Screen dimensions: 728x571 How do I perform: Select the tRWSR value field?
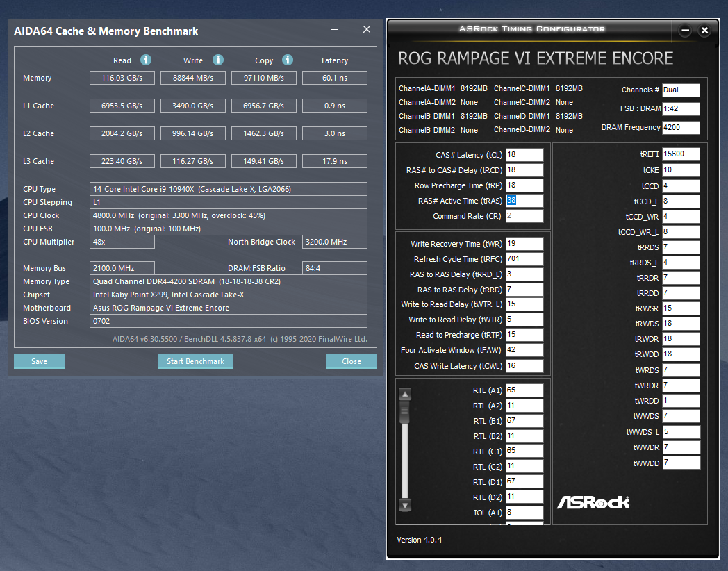point(681,308)
